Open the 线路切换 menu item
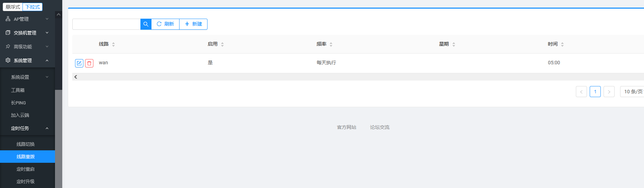 click(26, 144)
